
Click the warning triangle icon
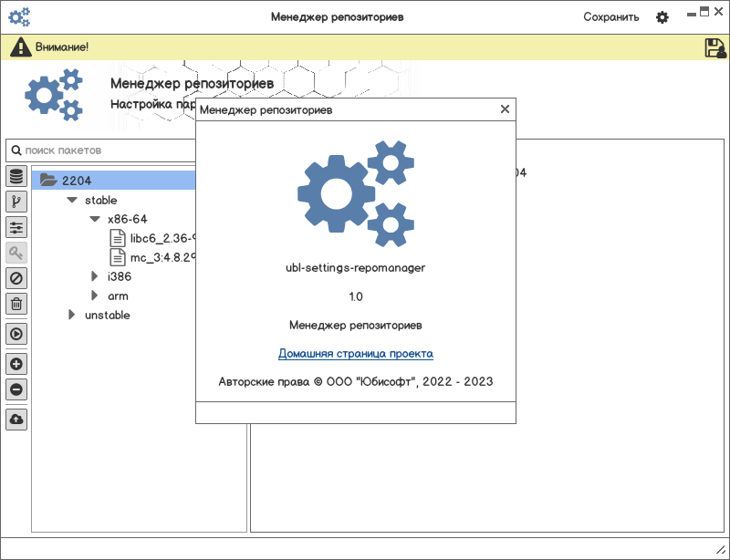(21, 47)
